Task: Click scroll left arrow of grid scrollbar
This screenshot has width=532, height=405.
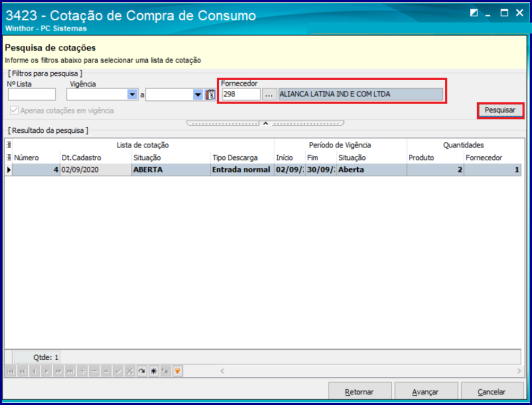Action: point(222,371)
